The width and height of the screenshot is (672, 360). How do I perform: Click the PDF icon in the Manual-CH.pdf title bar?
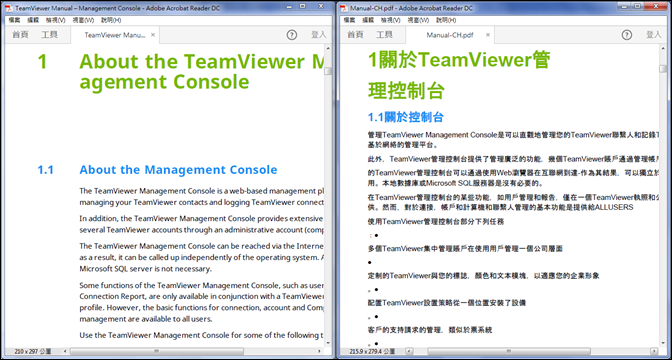345,8
